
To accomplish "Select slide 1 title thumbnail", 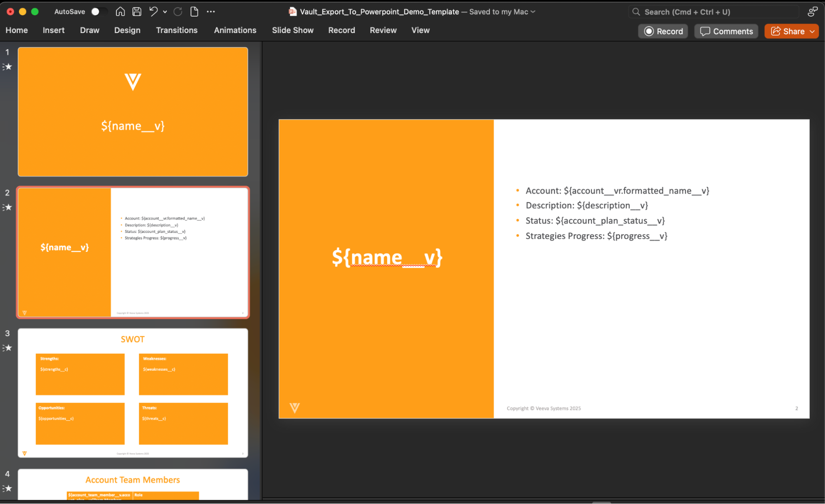I will point(133,111).
